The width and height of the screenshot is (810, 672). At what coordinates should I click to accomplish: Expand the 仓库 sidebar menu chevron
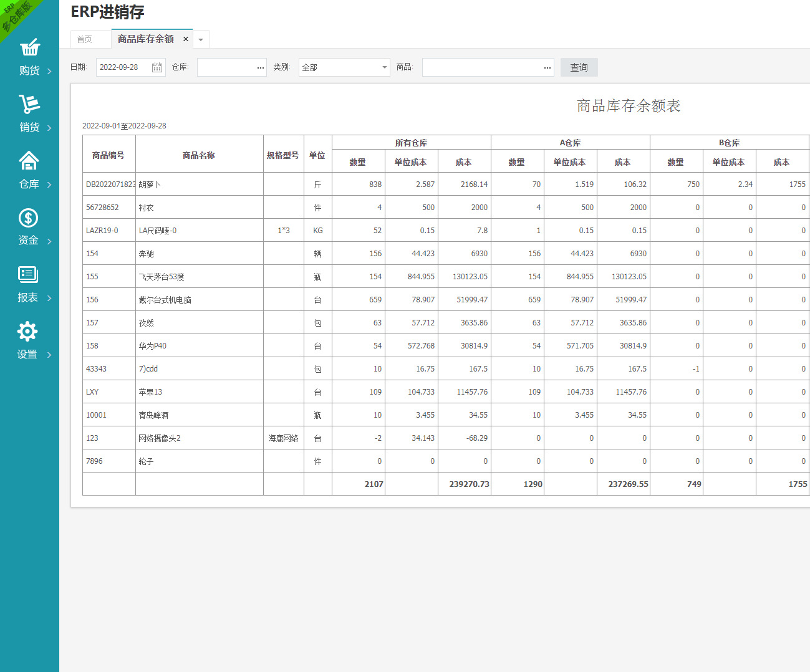click(x=49, y=185)
